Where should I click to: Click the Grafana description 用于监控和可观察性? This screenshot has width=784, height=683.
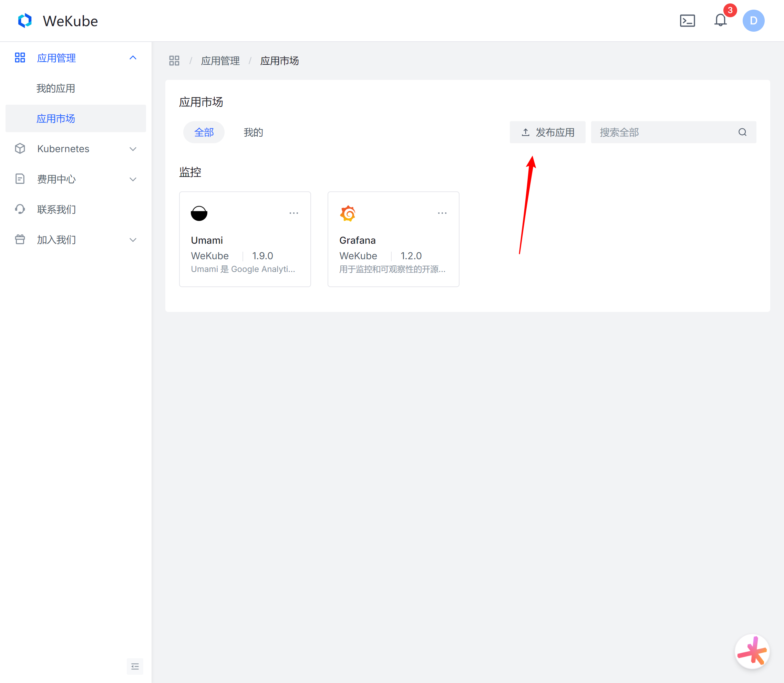coord(392,269)
